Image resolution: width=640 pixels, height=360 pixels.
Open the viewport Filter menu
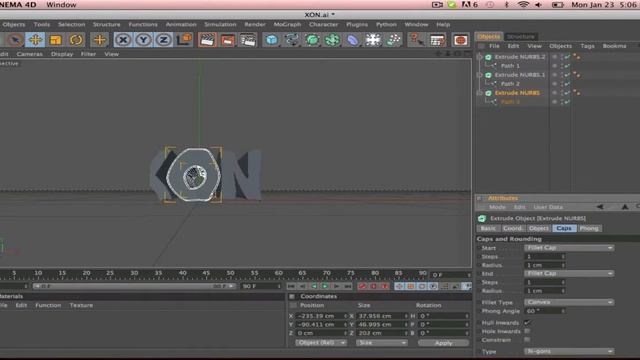coord(88,54)
